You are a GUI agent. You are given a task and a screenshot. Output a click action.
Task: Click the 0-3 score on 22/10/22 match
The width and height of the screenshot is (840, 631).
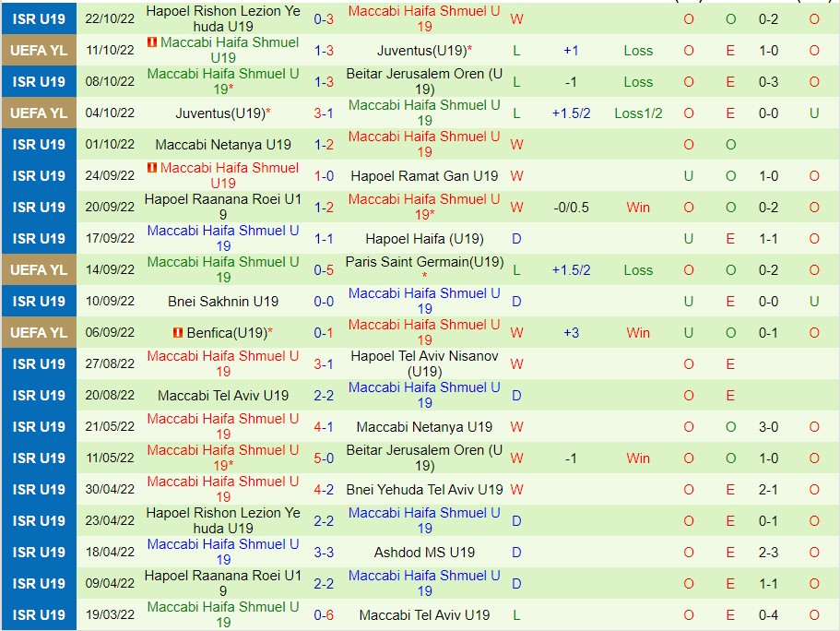pos(324,19)
